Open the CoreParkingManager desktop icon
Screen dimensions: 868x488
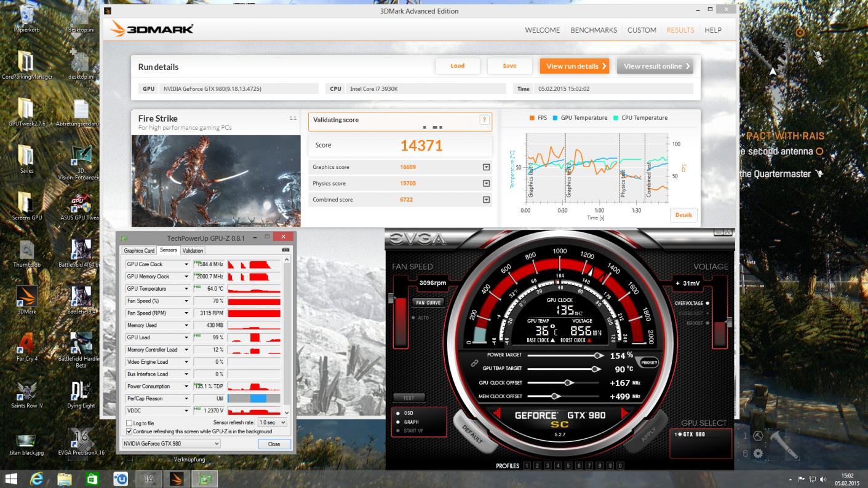click(x=26, y=65)
